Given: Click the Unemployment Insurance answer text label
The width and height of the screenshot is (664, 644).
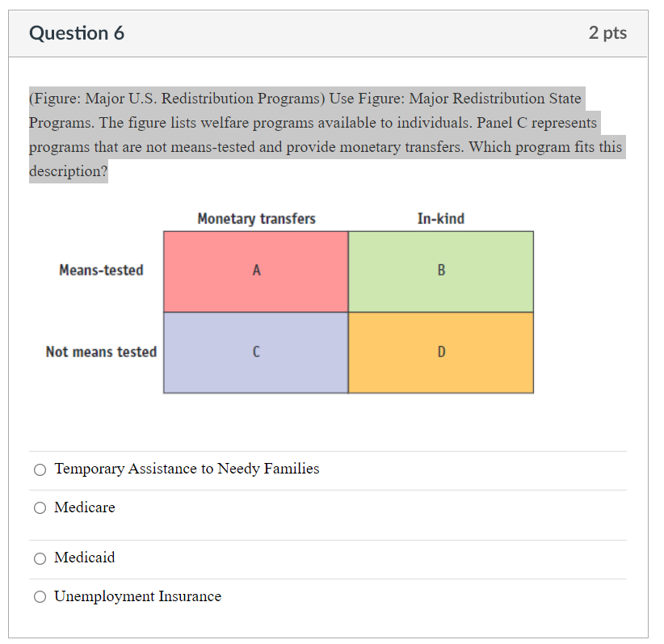Looking at the screenshot, I should pos(137,596).
